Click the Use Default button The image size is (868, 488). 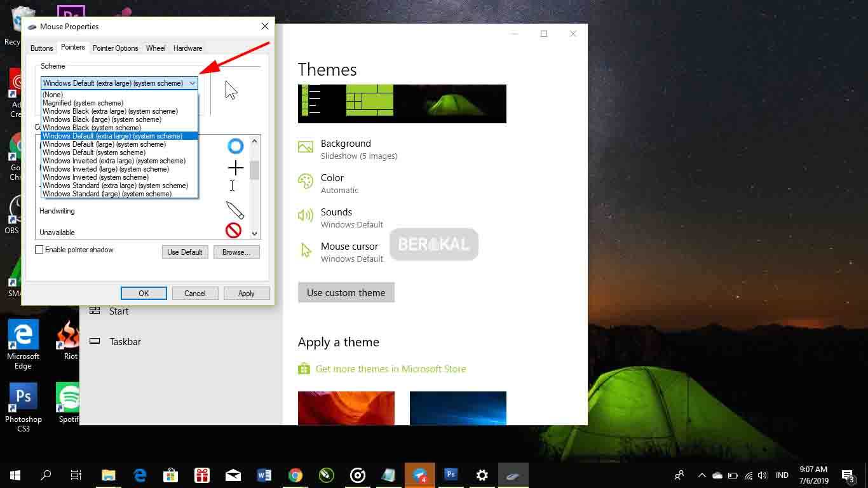pos(185,252)
